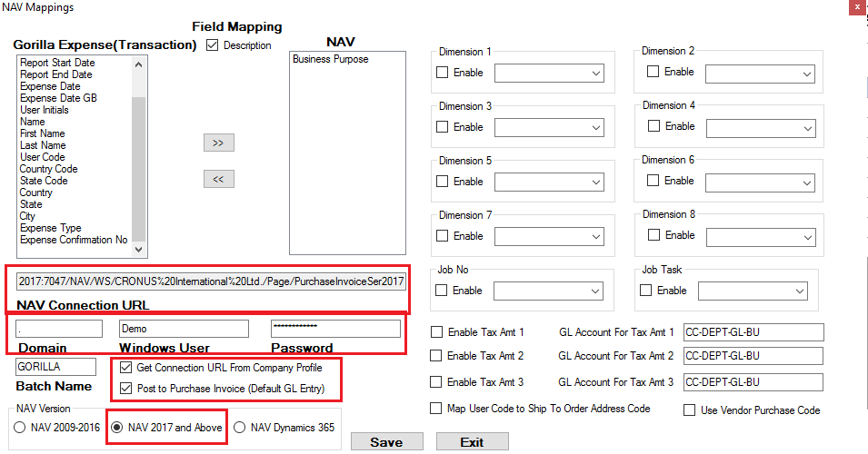Image resolution: width=868 pixels, height=454 pixels.
Task: Click the NAV Connection URL field
Action: pyautogui.click(x=211, y=281)
